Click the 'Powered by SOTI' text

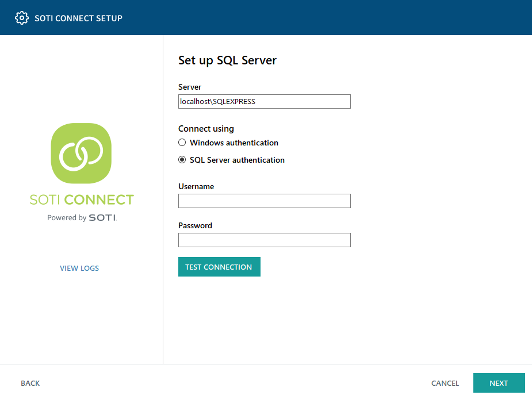[x=82, y=217]
